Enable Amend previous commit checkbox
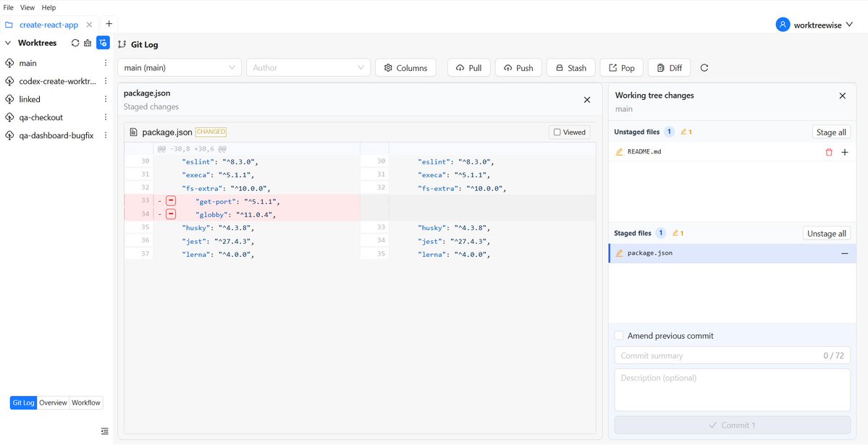The image size is (868, 448). pyautogui.click(x=619, y=336)
